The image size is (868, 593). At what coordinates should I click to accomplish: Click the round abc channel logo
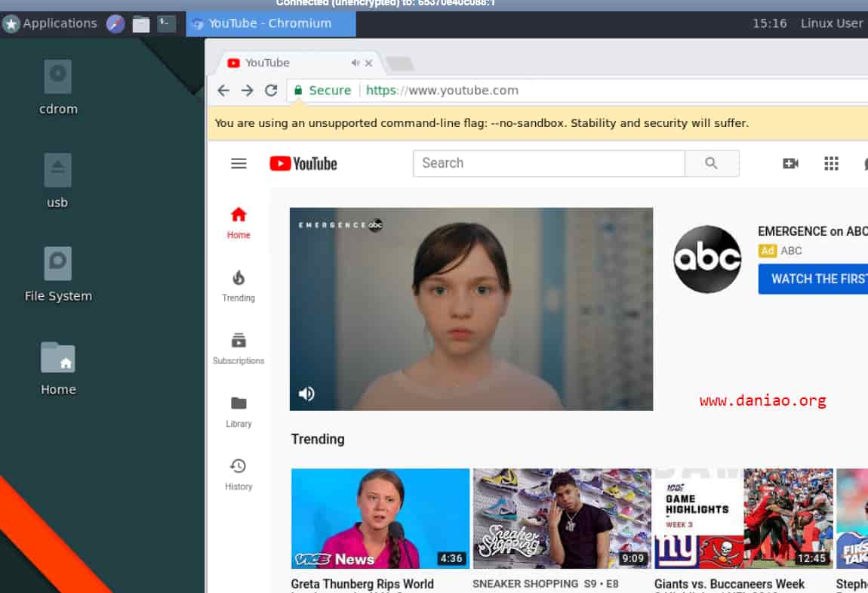[x=707, y=259]
